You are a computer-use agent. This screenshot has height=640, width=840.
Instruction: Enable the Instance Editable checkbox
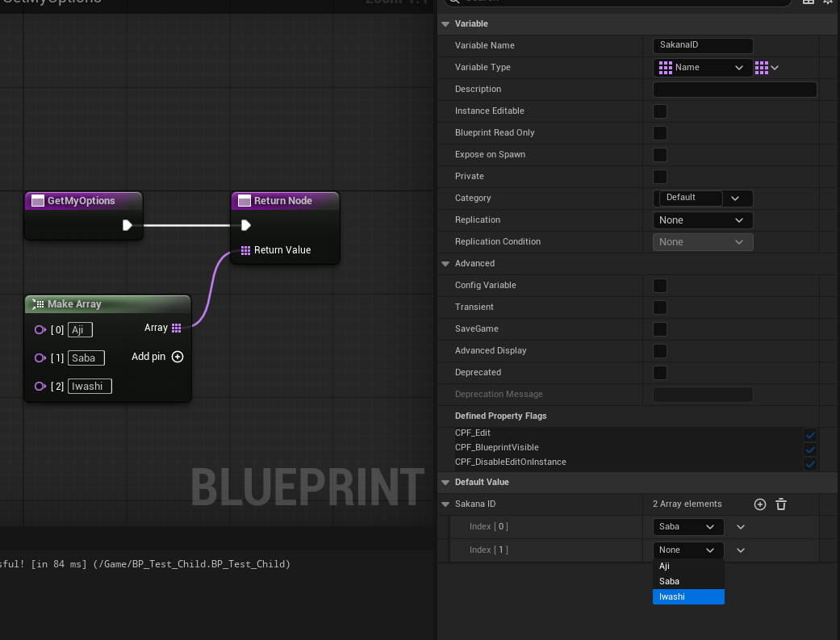[x=660, y=111]
